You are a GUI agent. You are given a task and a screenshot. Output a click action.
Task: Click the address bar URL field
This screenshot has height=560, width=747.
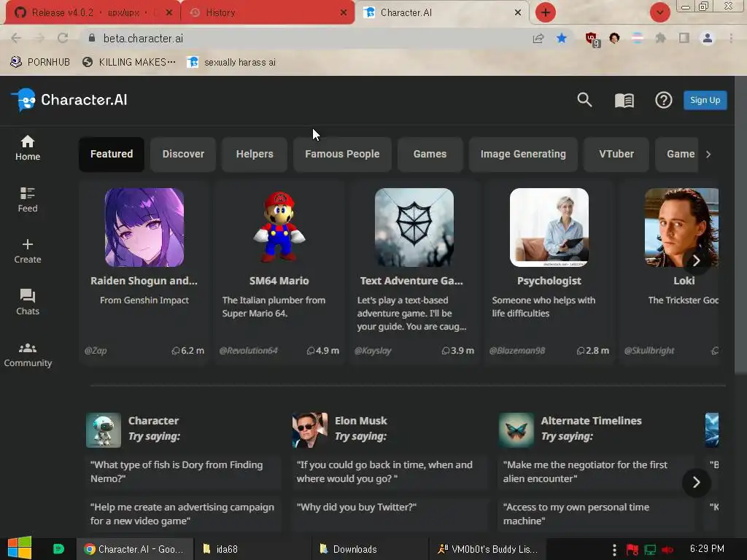pos(305,38)
